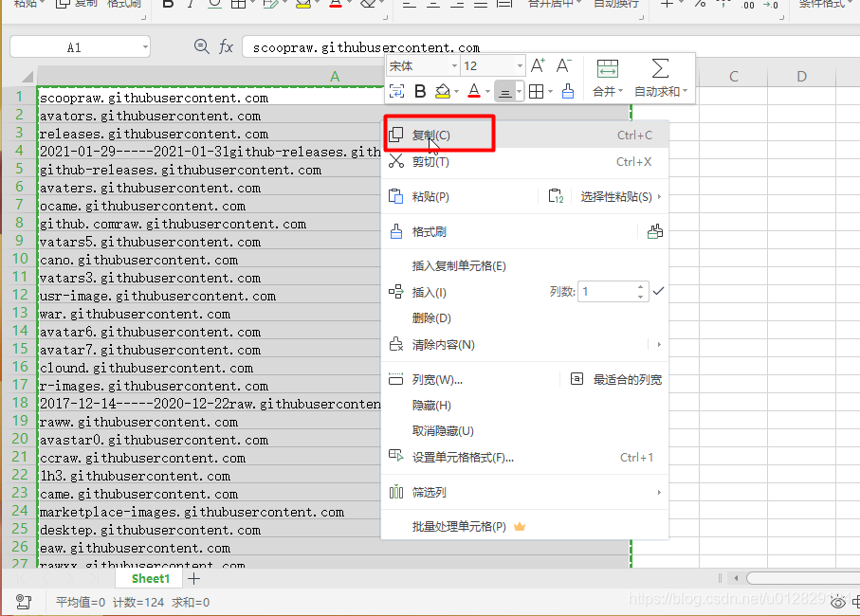Click the borders grid icon in the mini toolbar
Viewport: 860px width, 616px height.
point(537,92)
